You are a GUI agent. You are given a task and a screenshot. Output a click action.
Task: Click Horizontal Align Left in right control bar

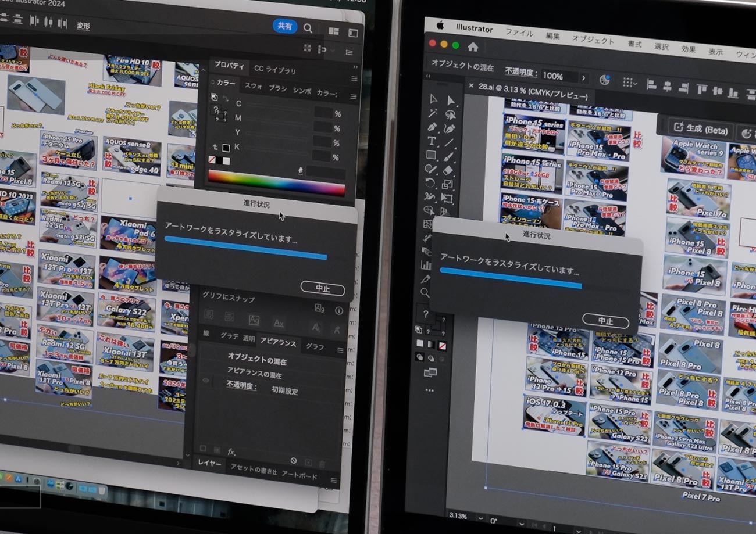pyautogui.click(x=651, y=85)
